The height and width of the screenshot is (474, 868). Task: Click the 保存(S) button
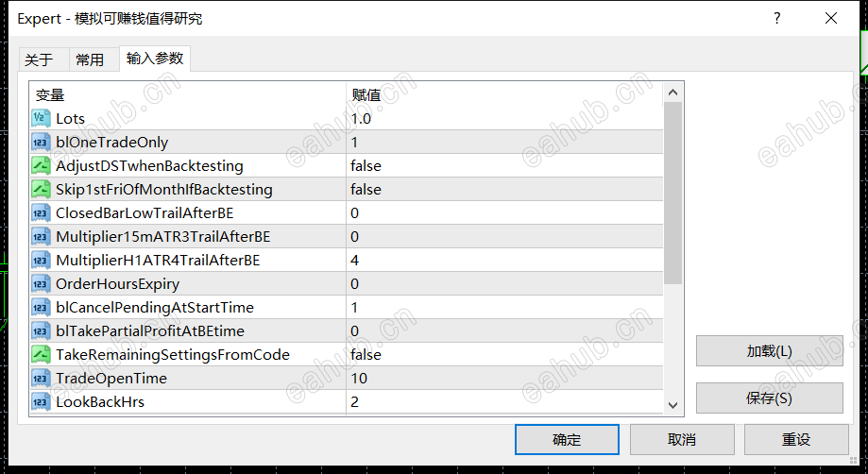click(x=770, y=398)
